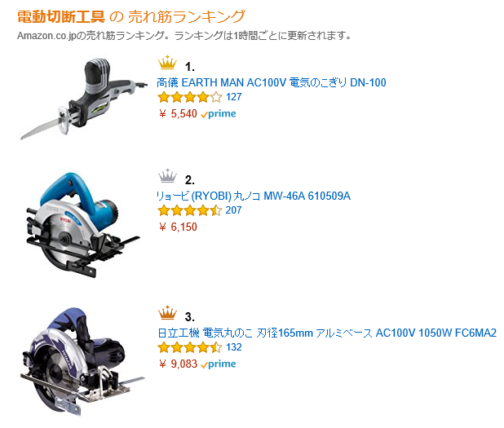Click the ¥5,540 price
The width and height of the screenshot is (504, 428).
[x=178, y=114]
